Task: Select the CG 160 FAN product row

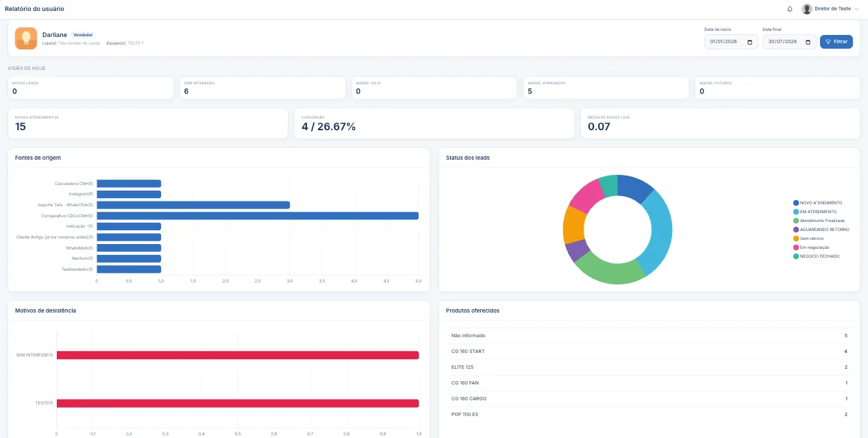Action: pos(649,383)
